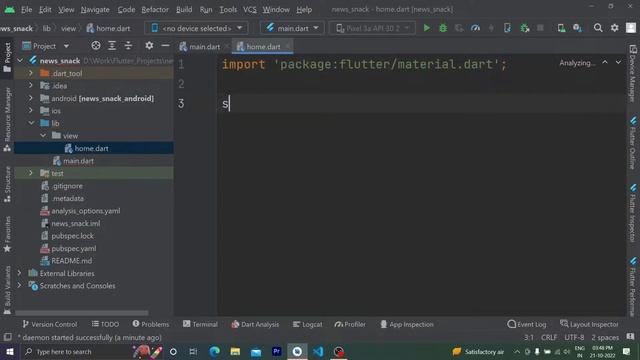Open project panel options gear
The width and height of the screenshot is (640, 360).
pyautogui.click(x=149, y=46)
